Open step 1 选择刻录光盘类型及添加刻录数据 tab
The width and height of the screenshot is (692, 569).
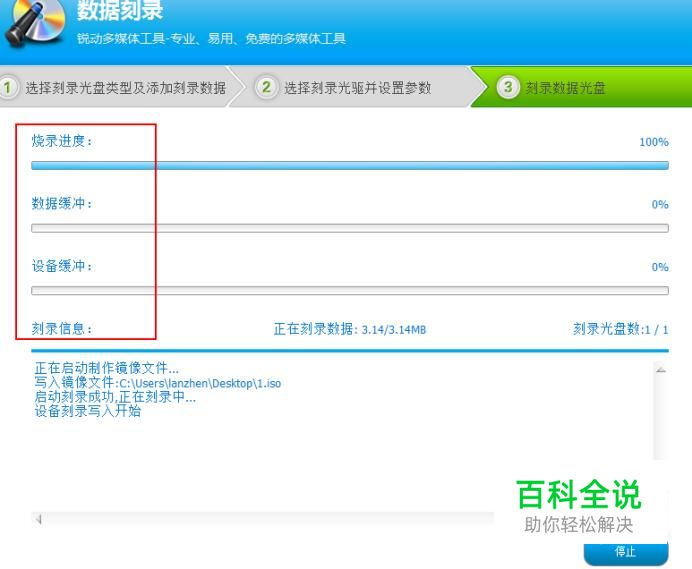point(118,87)
